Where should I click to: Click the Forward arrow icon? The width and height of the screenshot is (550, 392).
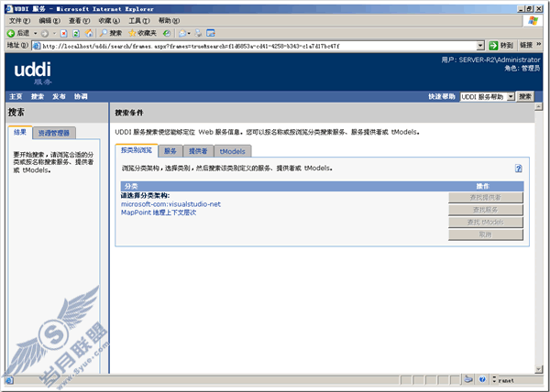(45, 34)
